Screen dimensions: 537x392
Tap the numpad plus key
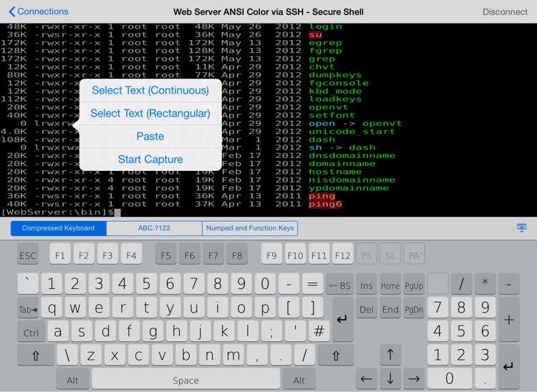click(509, 319)
